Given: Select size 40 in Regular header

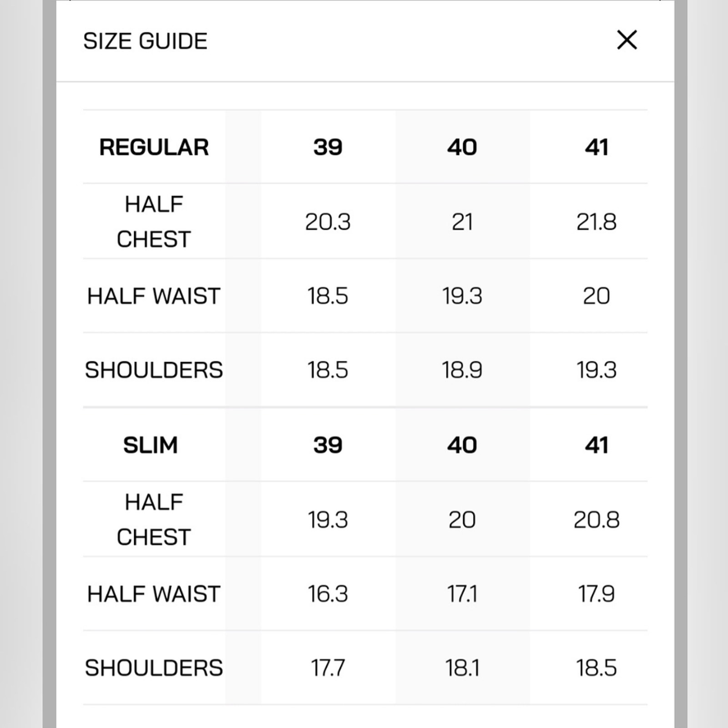Looking at the screenshot, I should [462, 147].
